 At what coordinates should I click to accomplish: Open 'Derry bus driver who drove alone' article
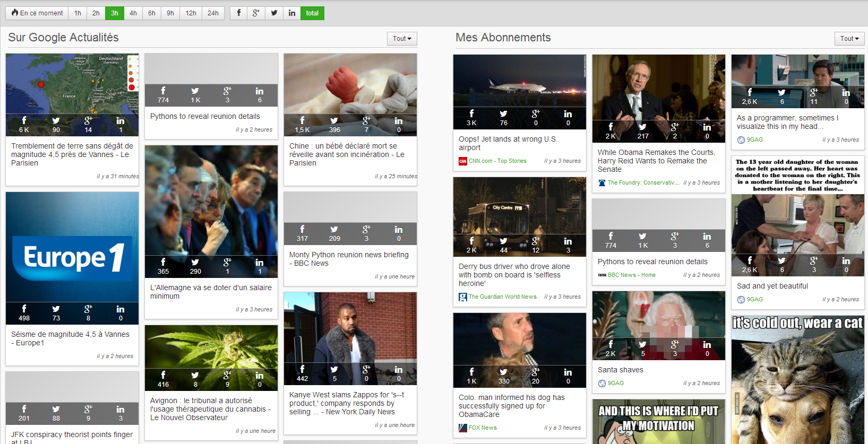coord(514,275)
